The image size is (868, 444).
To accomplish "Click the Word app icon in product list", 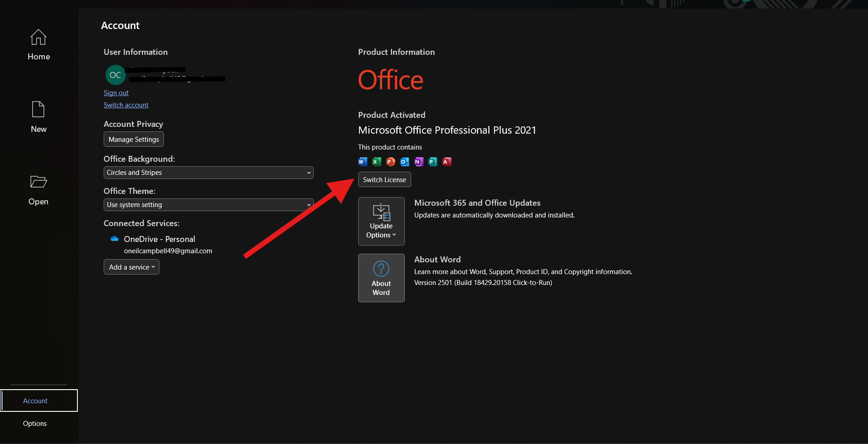I will coord(363,162).
